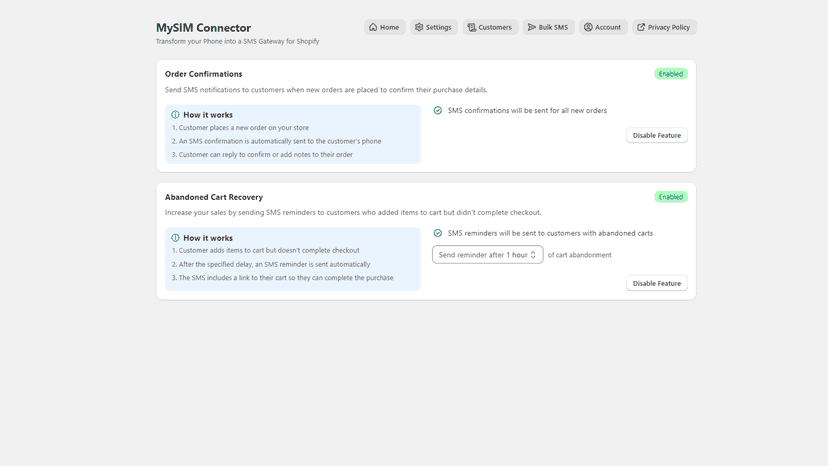Click Enabled badge on Order Confirmations
Viewport: 828px width, 466px height.
click(671, 74)
